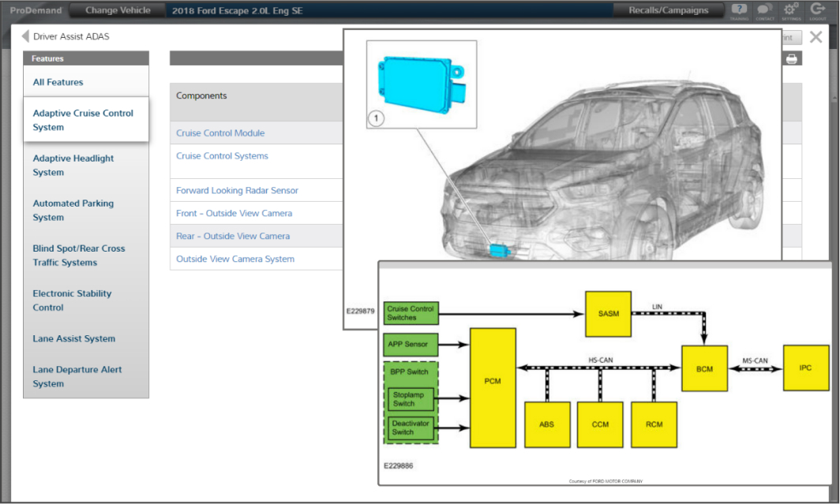Click the Change Vehicle button
840x504 pixels.
click(x=118, y=10)
